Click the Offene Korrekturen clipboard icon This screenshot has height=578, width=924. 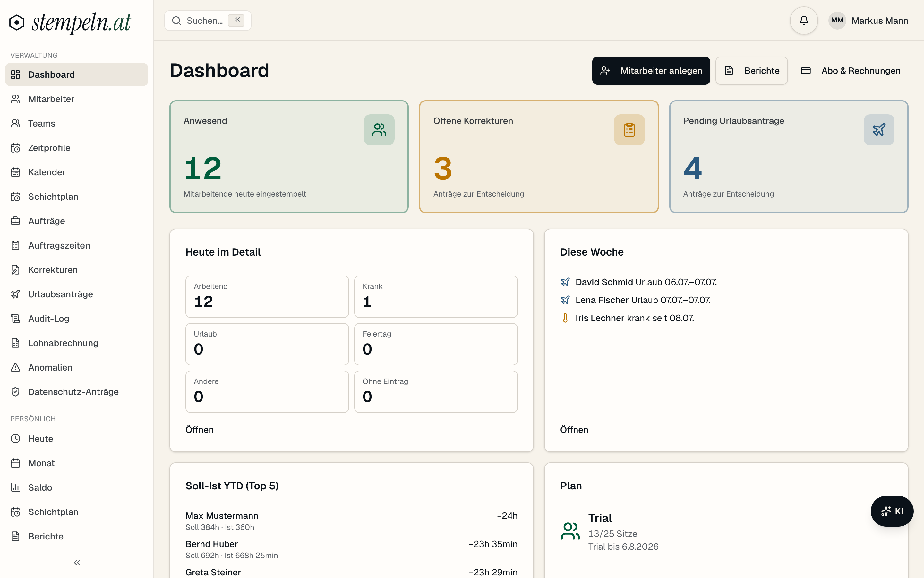[x=629, y=130]
